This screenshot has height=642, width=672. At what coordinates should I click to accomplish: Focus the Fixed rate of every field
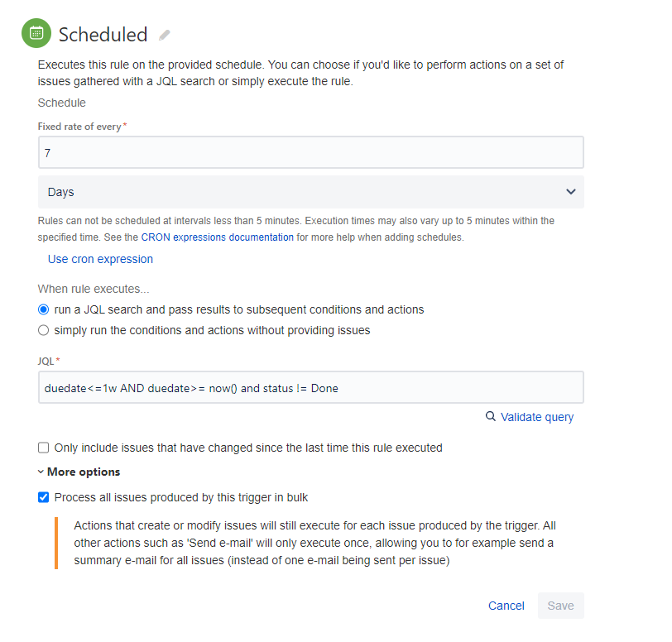click(x=310, y=152)
